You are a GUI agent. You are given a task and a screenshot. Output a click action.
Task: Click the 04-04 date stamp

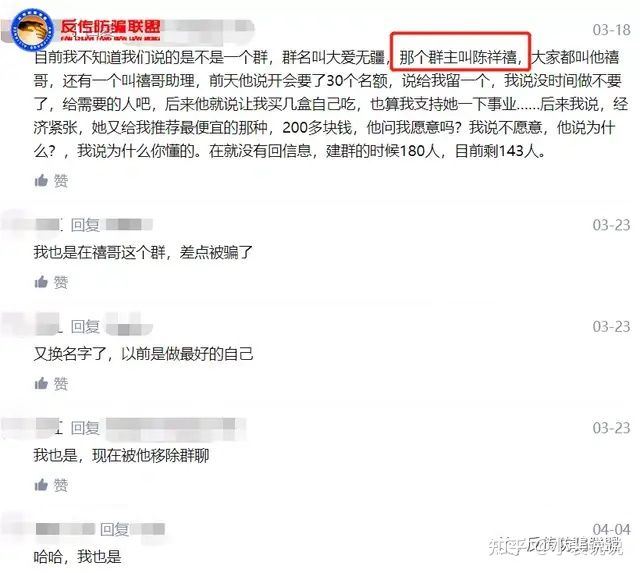(611, 529)
